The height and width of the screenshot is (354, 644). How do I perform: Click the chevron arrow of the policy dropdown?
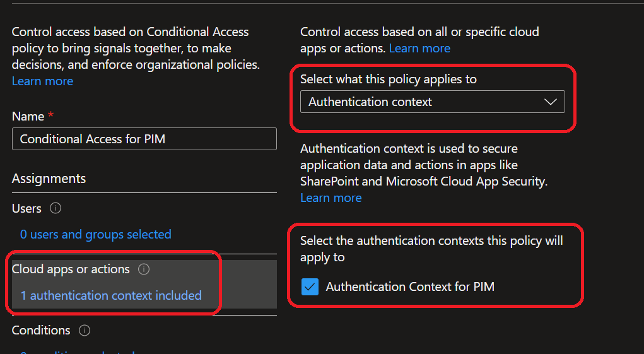[x=550, y=102]
